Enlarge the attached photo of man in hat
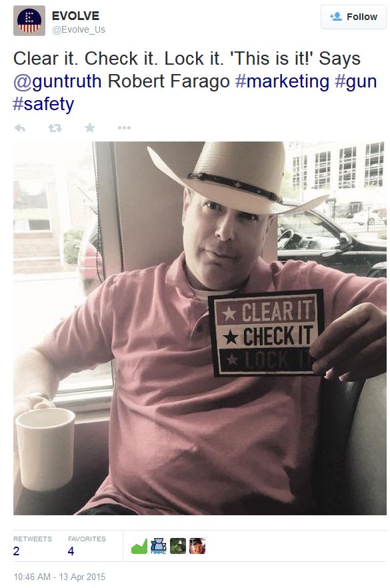This screenshot has width=390, height=588. [x=200, y=328]
